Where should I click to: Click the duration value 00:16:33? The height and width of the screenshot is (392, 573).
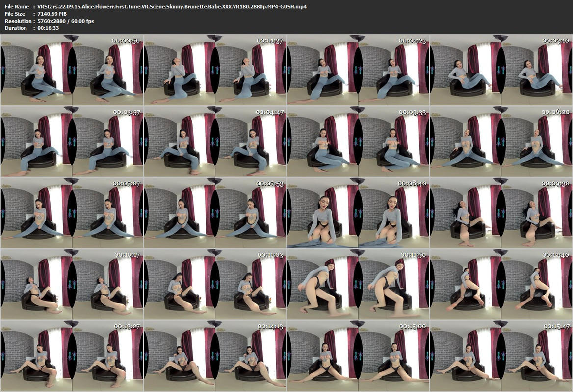pyautogui.click(x=48, y=28)
